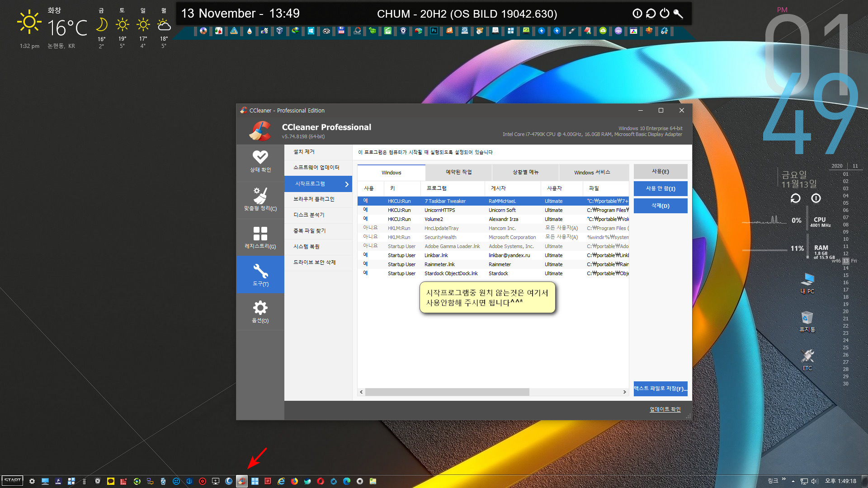Select the 시작프로그램 menu item

[x=318, y=184]
